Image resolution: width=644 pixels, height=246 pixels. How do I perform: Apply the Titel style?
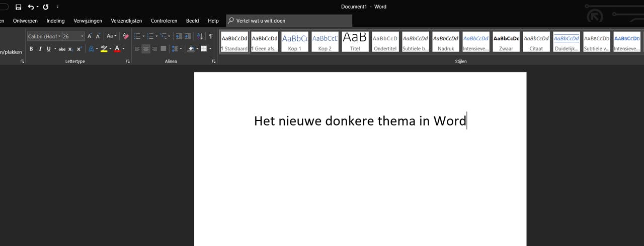pos(355,42)
